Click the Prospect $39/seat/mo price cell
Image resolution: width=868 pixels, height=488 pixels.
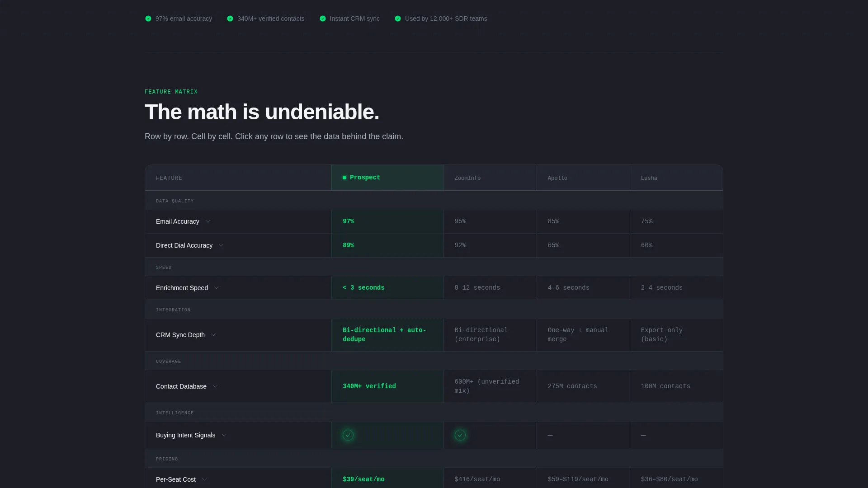click(x=387, y=479)
